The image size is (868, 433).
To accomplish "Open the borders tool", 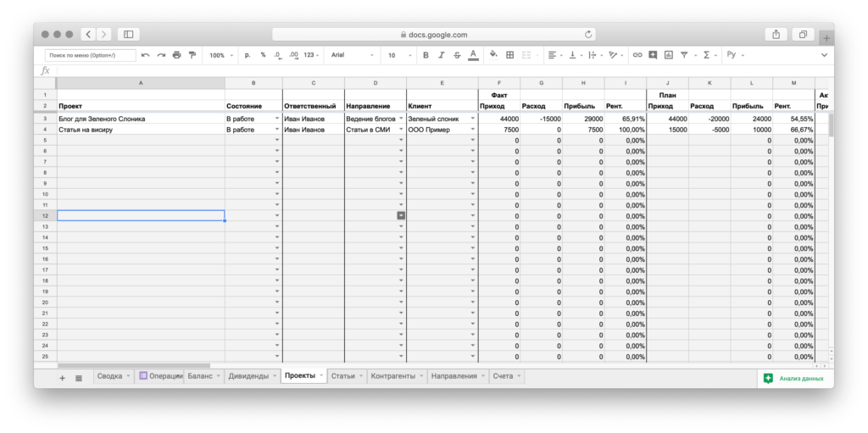I will tap(509, 55).
